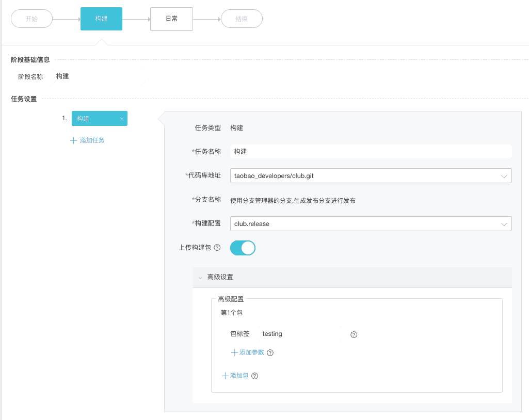Click the 阶段名称 field containing 构建

coord(99,76)
